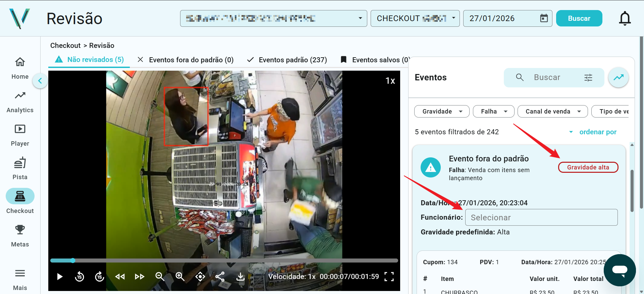
Task: Skip forward 15 seconds in video
Action: click(x=100, y=277)
